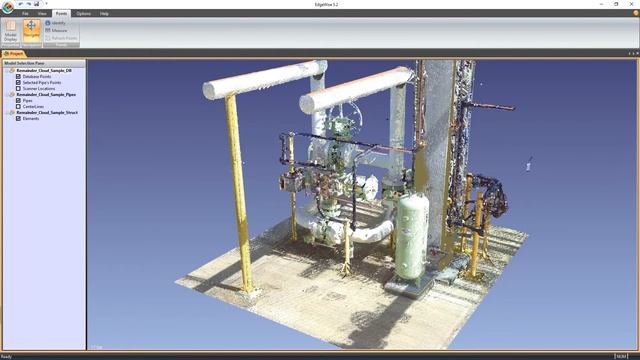
Task: Enable the CenterLines checkbox
Action: click(18, 106)
